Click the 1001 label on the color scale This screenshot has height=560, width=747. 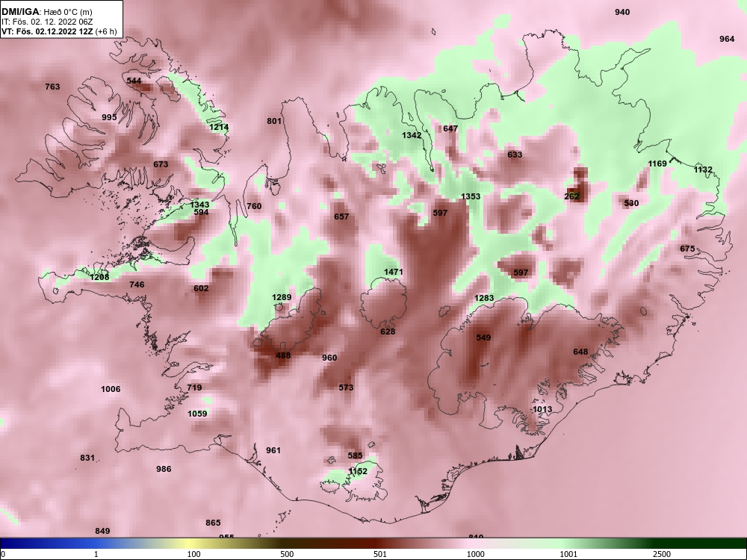tap(568, 554)
